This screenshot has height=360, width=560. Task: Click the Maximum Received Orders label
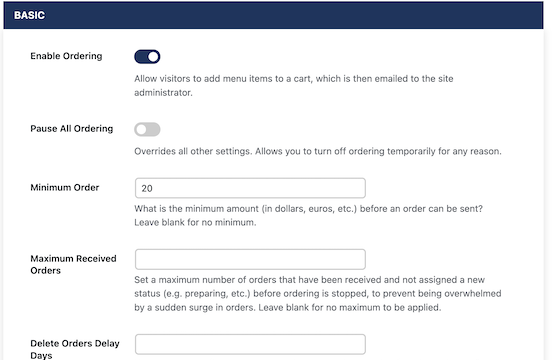click(x=73, y=264)
